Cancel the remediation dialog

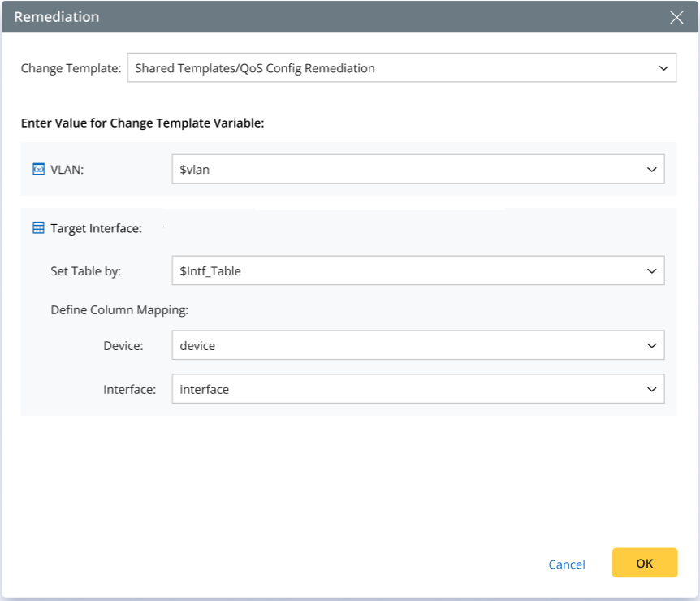coord(567,564)
